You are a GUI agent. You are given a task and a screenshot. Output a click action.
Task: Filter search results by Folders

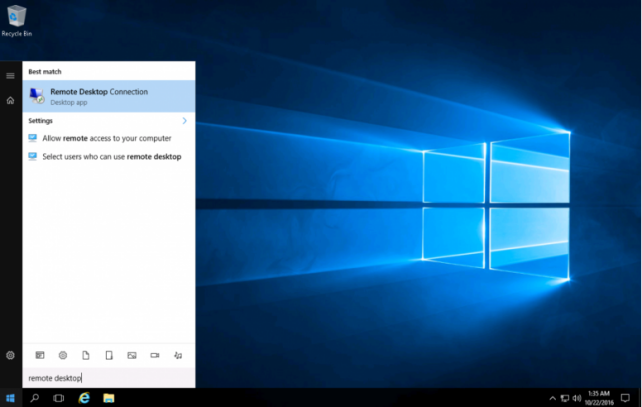pyautogui.click(x=109, y=355)
